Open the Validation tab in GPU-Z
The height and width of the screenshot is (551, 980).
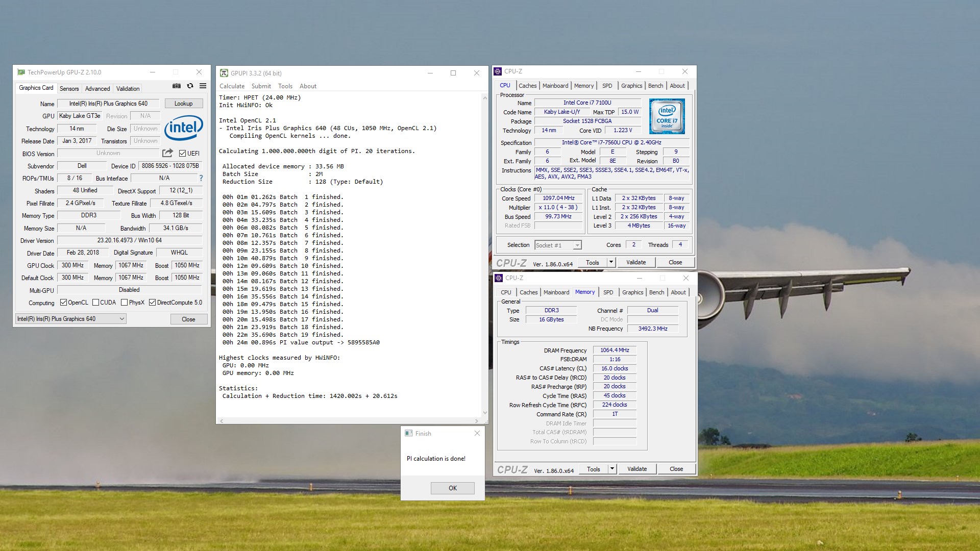128,89
